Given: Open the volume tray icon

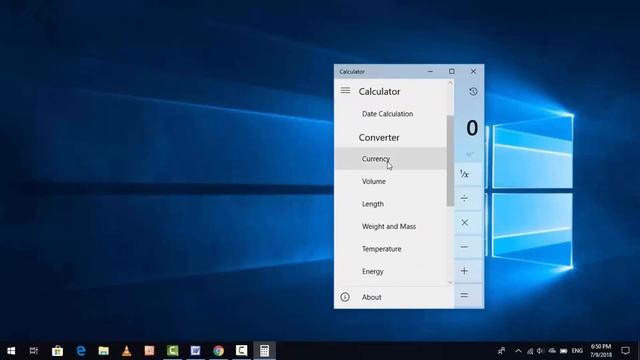Looking at the screenshot, I should (x=541, y=351).
